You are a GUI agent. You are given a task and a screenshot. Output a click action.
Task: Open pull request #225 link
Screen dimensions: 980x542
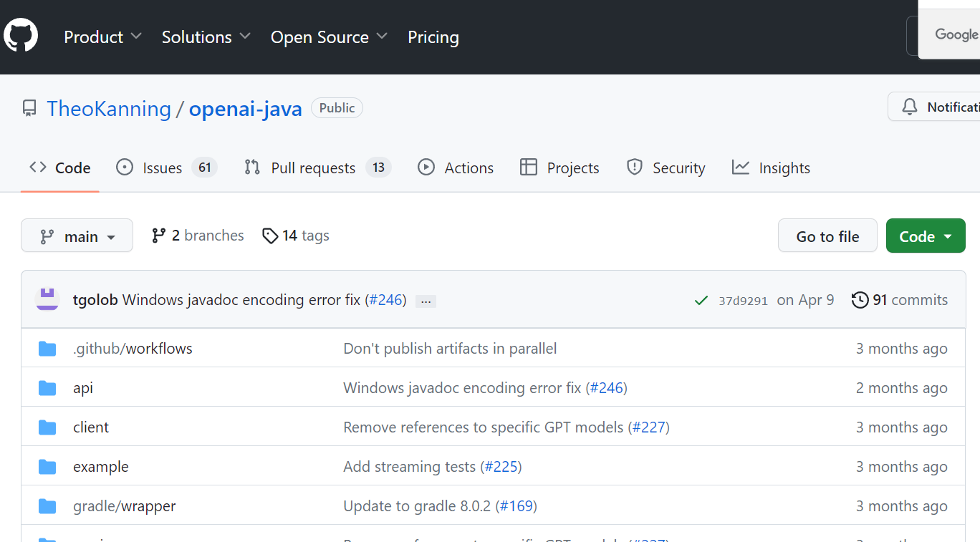pyautogui.click(x=501, y=467)
